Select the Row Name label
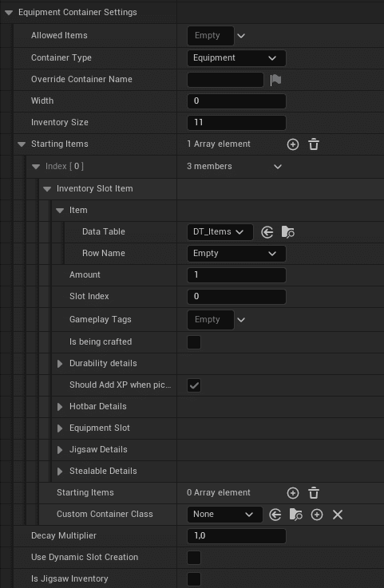384x588 pixels. tap(104, 254)
